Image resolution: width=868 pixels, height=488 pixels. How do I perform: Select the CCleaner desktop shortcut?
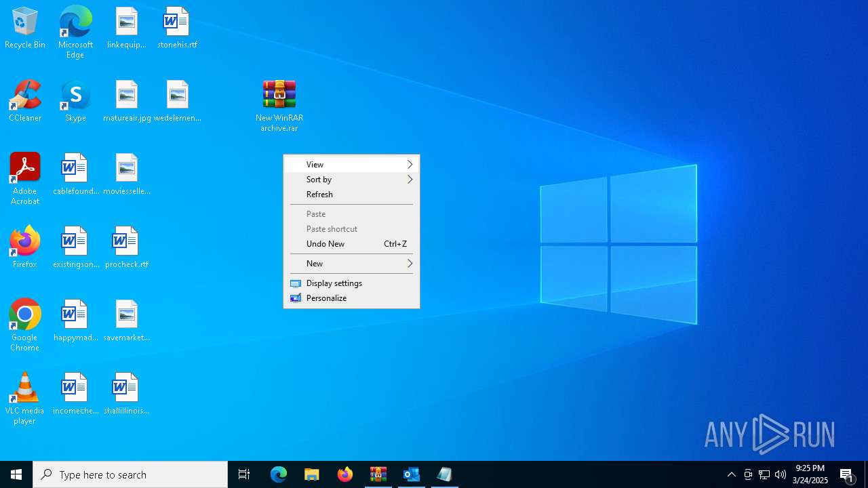(25, 102)
